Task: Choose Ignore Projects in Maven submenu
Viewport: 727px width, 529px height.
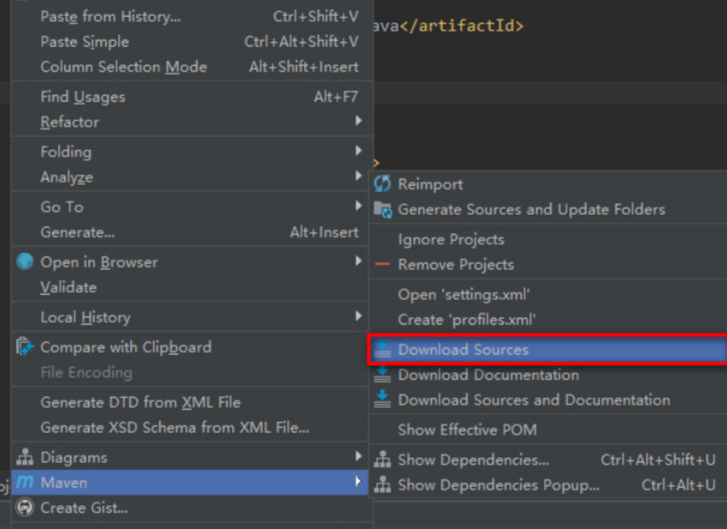Action: [548, 239]
